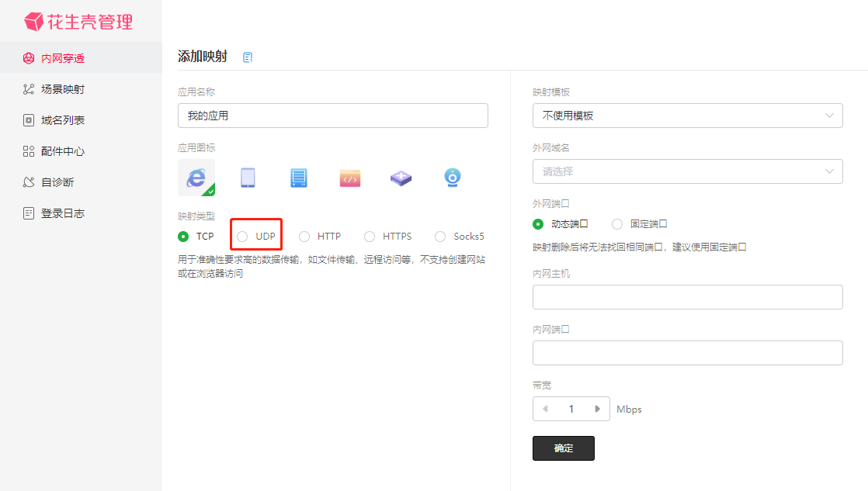This screenshot has height=491, width=868.
Task: Increase bandwidth with right arrow
Action: [597, 409]
